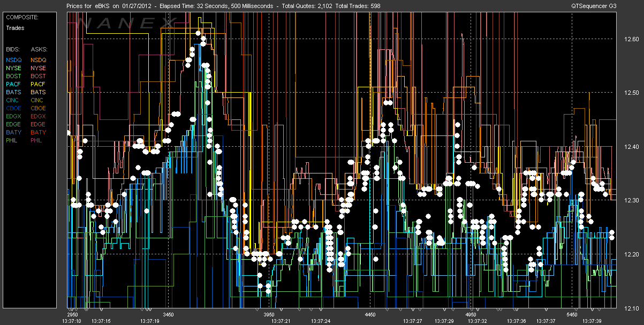This screenshot has height=325, width=644.
Task: Select the Trades entry under COMPOSITE
Action: 15,27
